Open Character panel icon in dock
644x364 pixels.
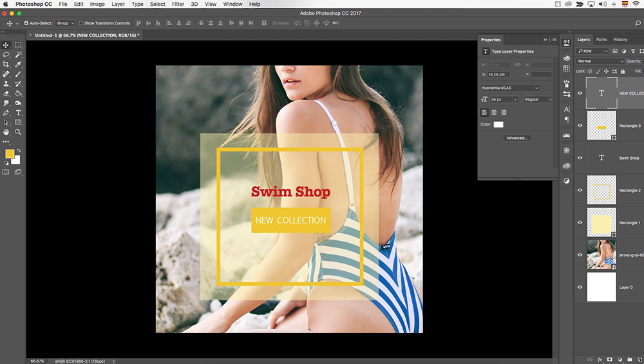point(567,110)
